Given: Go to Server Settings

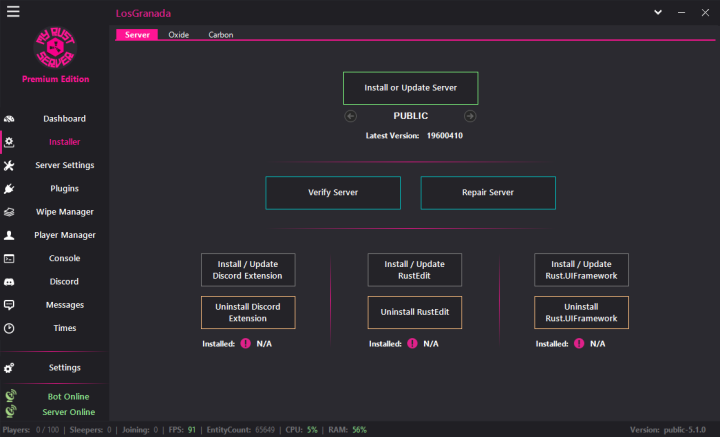Looking at the screenshot, I should [65, 165].
